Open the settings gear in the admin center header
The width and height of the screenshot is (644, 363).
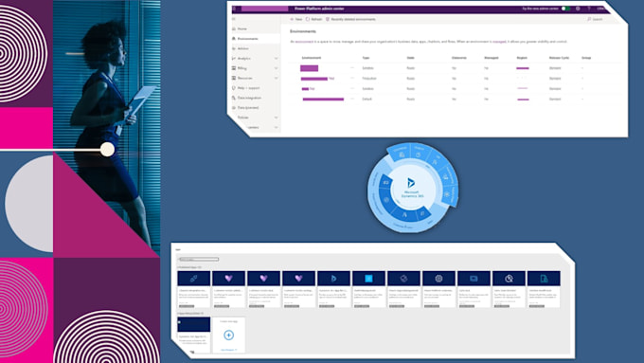[x=578, y=9]
